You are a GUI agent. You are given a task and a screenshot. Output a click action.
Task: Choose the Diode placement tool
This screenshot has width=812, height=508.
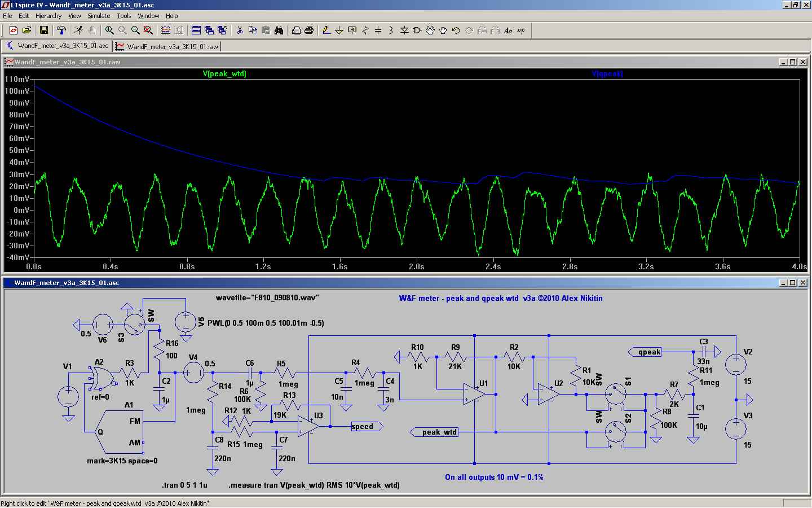(404, 30)
